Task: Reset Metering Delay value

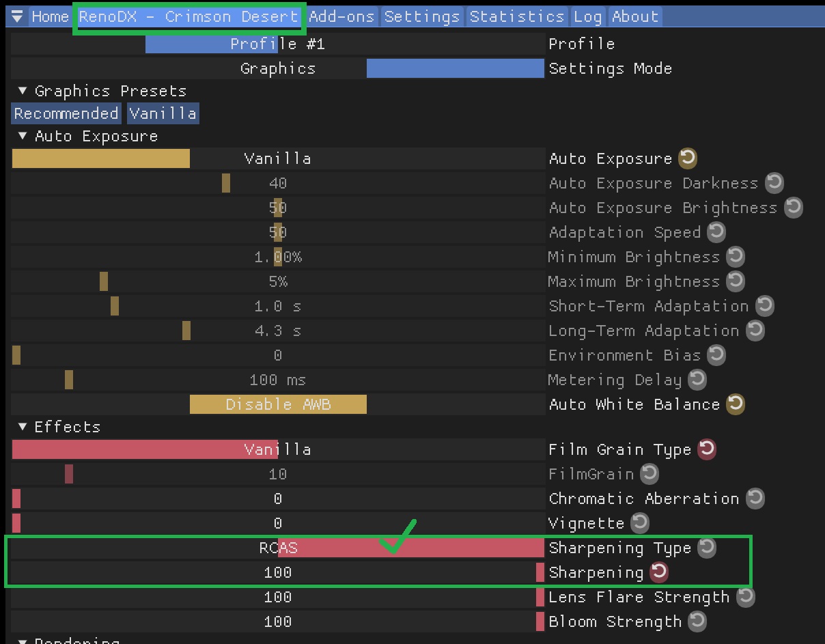Action: pos(697,380)
